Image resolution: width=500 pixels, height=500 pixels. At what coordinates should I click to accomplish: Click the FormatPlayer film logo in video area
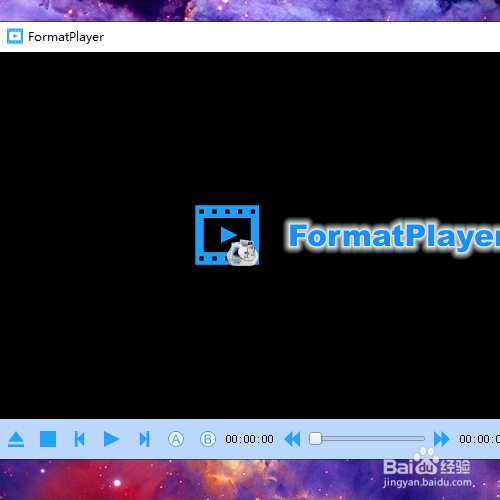(227, 235)
